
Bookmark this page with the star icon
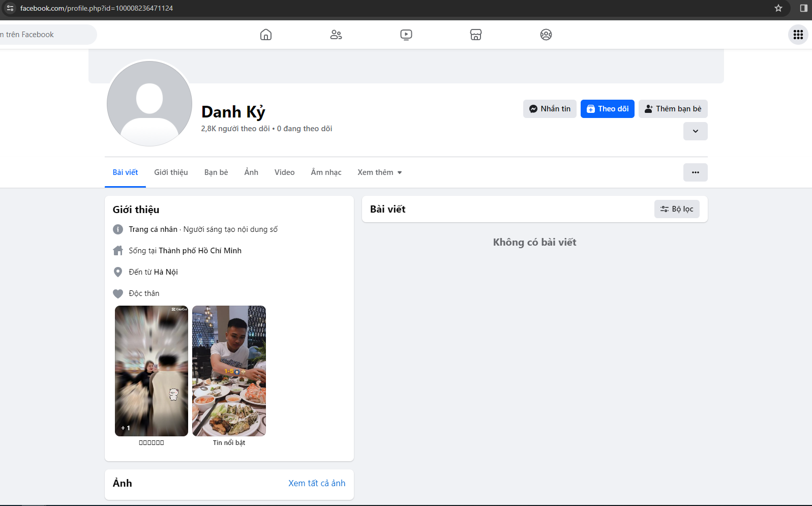coord(778,8)
